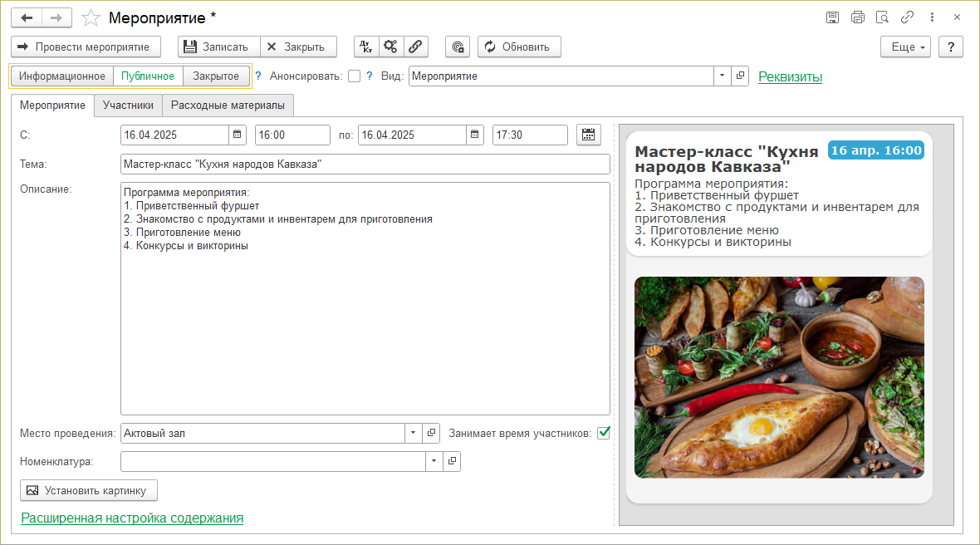Switch to the Участники tab
The image size is (980, 545).
click(x=128, y=106)
